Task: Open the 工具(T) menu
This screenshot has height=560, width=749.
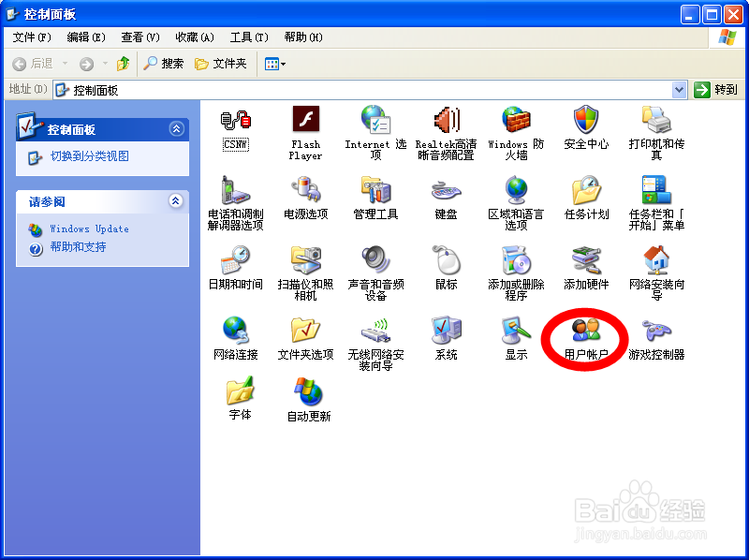Action: [249, 37]
